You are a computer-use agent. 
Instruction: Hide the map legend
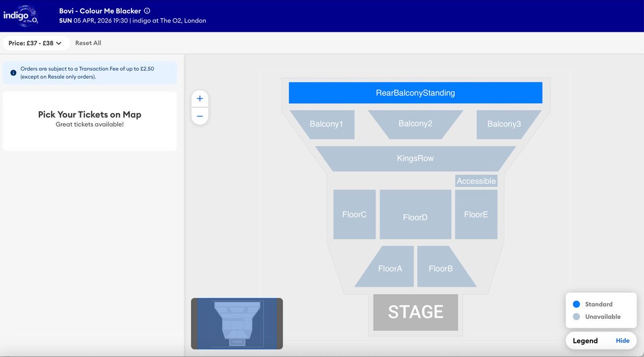[x=623, y=340]
